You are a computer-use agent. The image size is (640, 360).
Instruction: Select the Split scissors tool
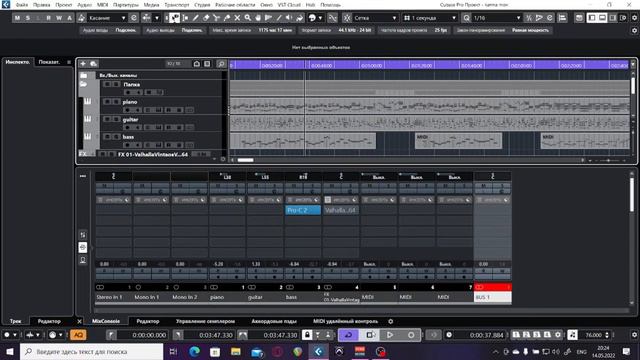tap(216, 18)
